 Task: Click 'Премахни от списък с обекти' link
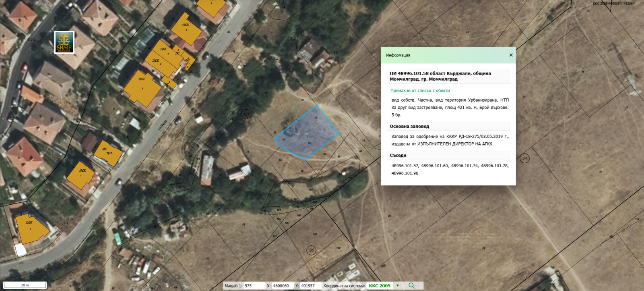[420, 91]
